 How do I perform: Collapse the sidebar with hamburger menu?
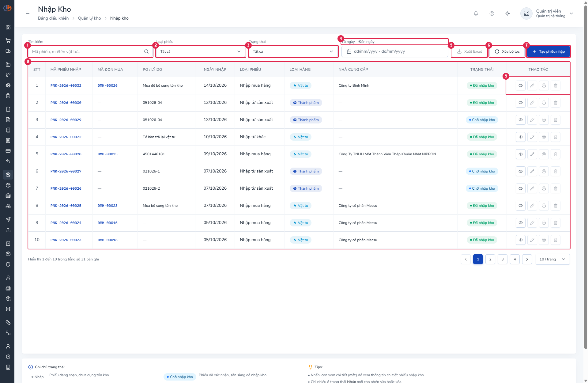tap(28, 13)
